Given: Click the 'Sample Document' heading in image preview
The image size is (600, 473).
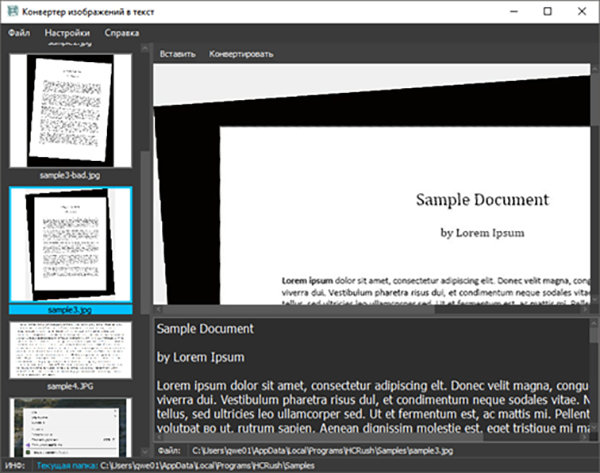Looking at the screenshot, I should (482, 200).
